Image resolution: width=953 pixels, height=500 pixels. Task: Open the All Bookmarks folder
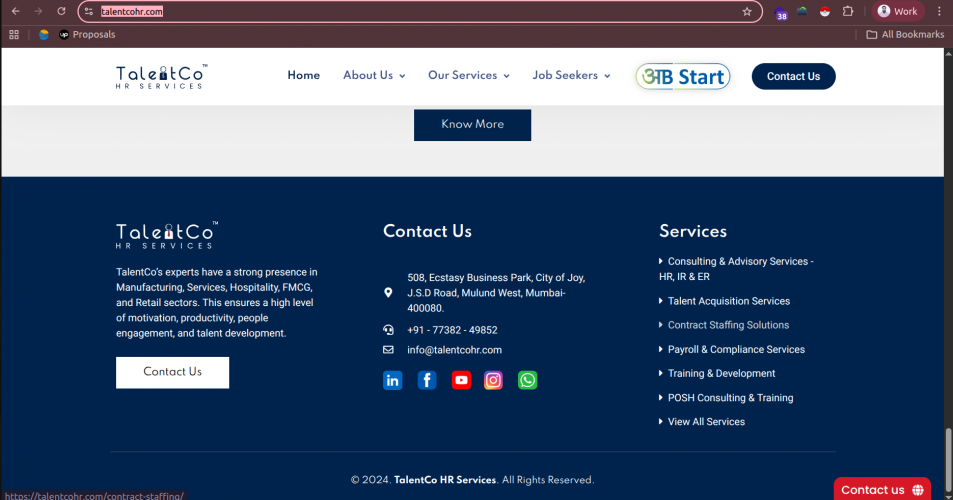click(905, 35)
